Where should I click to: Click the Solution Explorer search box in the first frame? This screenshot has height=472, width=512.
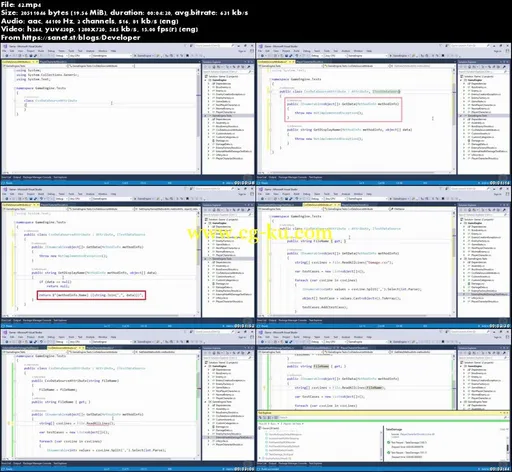pyautogui.click(x=228, y=72)
